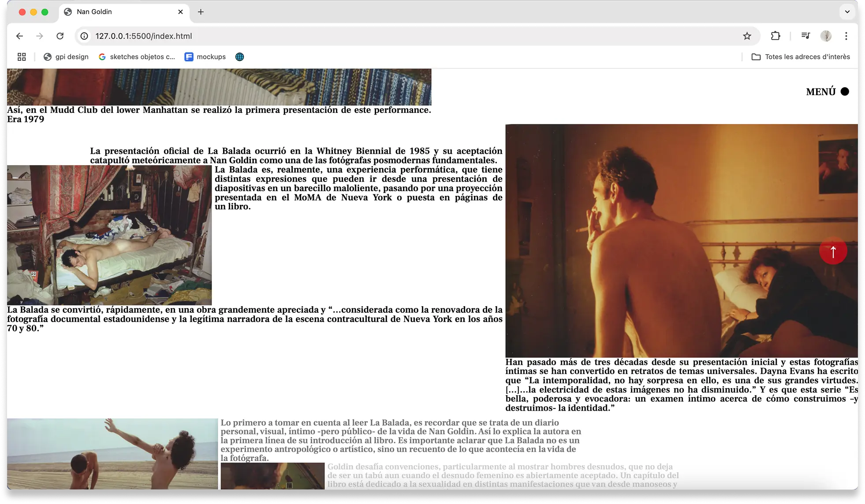Go back to the previous page

[19, 36]
